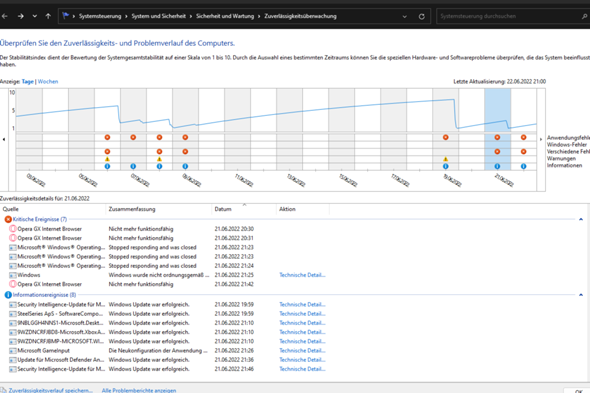
Task: Sort list by 'Zusammenfassung' column header
Action: coord(158,209)
